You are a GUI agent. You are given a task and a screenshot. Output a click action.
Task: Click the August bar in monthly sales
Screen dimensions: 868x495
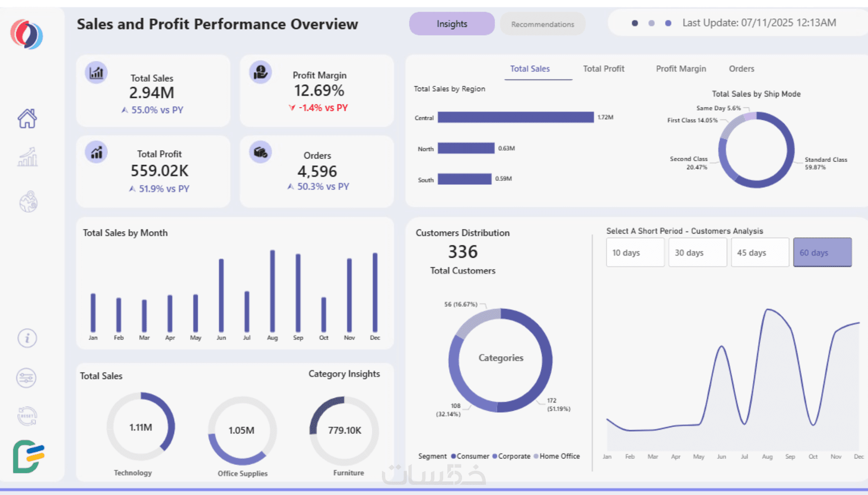tap(273, 291)
